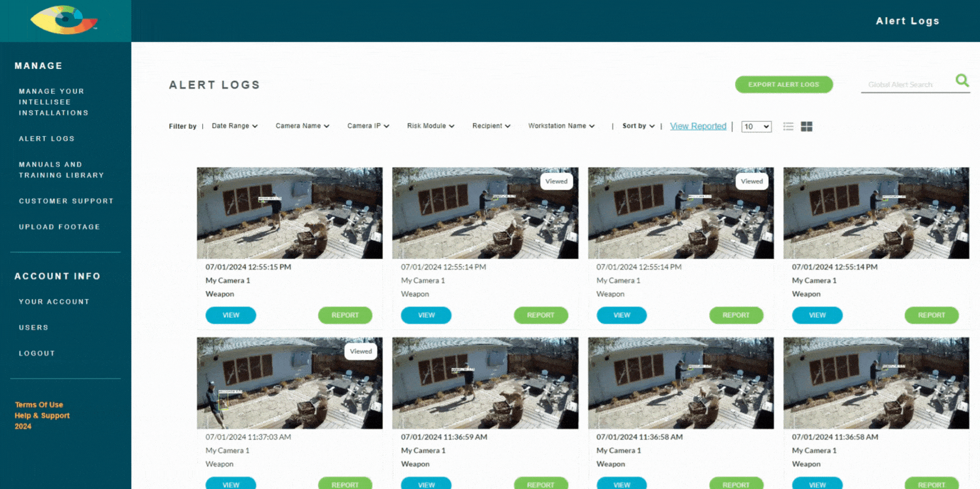
Task: Switch to grid view layout
Action: [806, 126]
